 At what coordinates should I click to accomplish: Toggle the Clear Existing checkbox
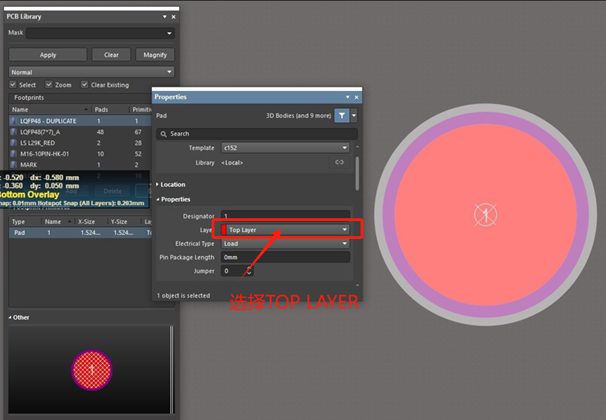click(85, 85)
